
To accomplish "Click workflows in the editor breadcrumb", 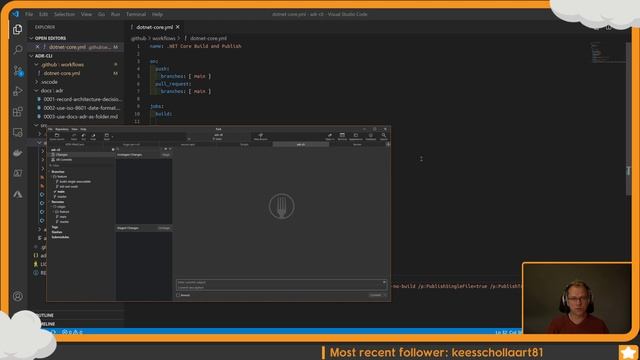I will click(164, 38).
